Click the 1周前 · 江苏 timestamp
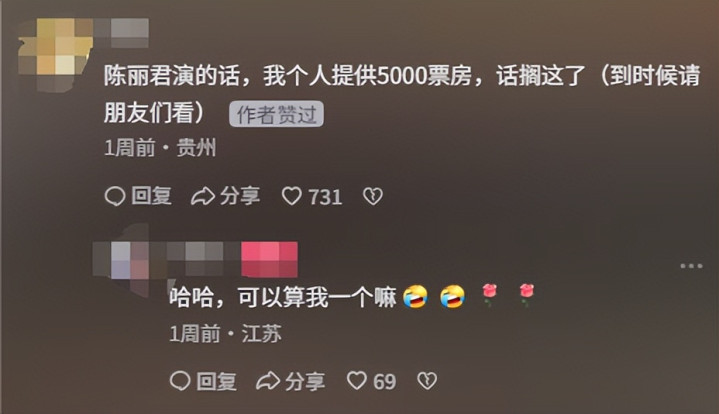 (x=225, y=333)
